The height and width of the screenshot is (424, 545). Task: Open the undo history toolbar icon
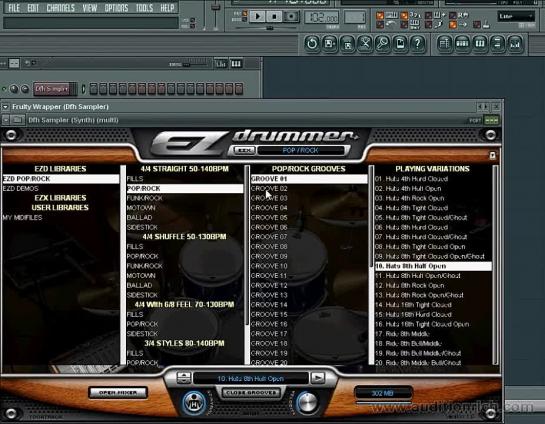click(x=312, y=44)
